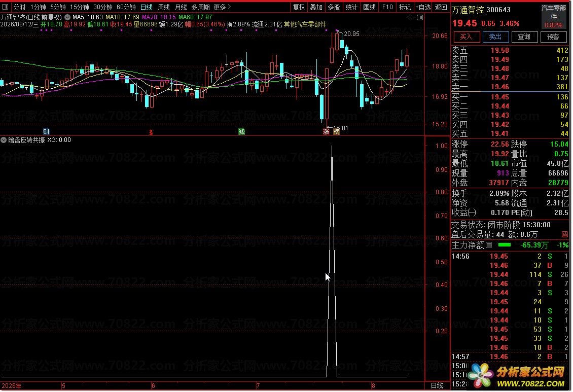The height and width of the screenshot is (392, 573).
Task: Activate the 画线 drawing tool
Action: point(370,7)
